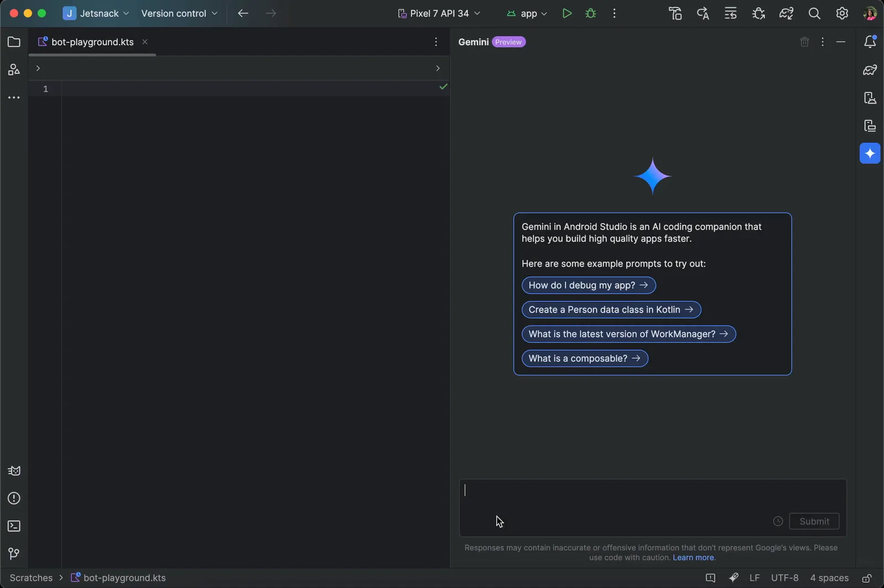
Task: Show Gemini query history clock icon
Action: [778, 521]
